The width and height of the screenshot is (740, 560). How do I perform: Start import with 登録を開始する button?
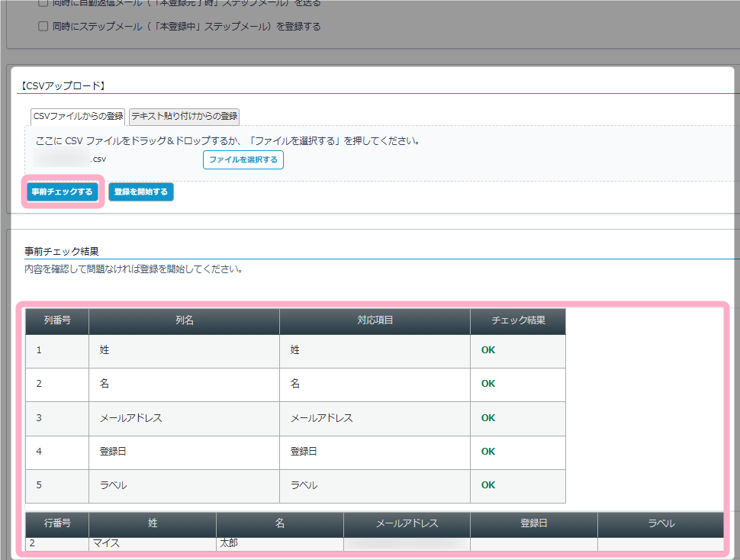pyautogui.click(x=141, y=192)
